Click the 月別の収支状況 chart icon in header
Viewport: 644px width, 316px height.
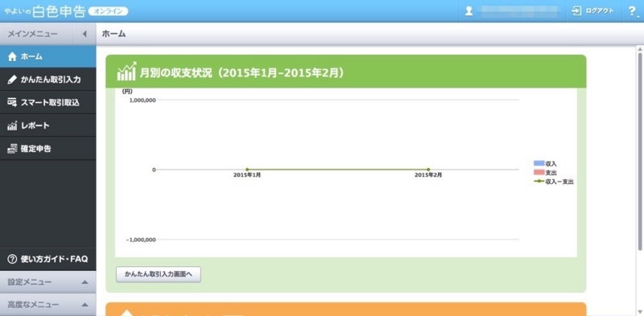click(127, 72)
